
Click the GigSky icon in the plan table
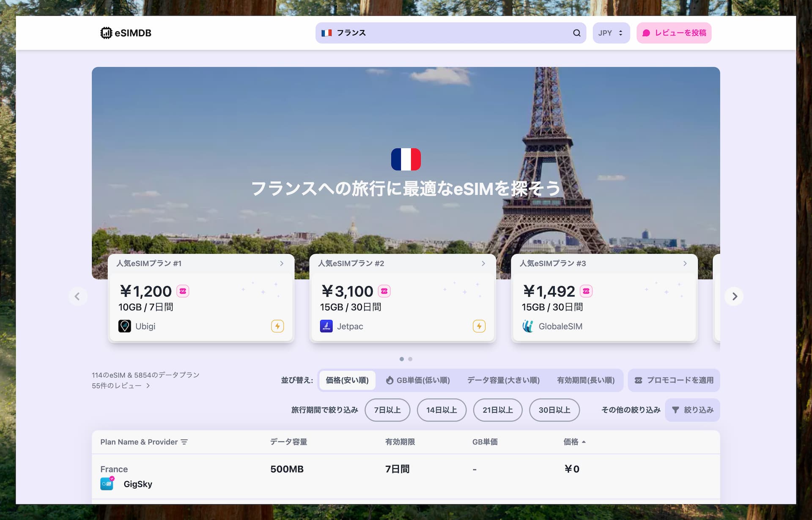pos(107,484)
